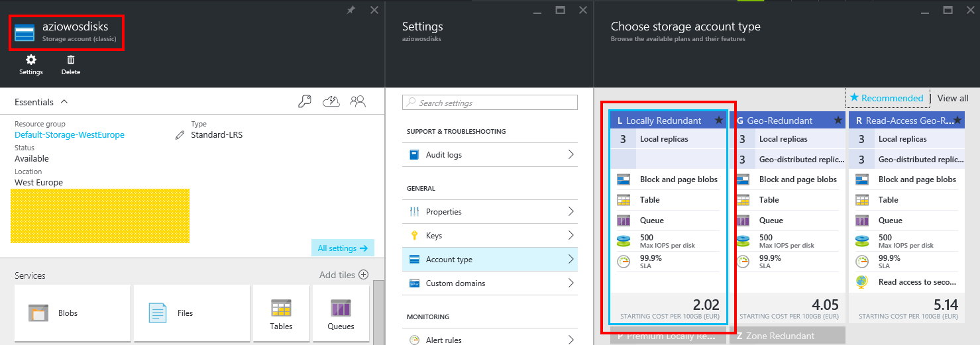Click Queue icon in Locally Redundant card
This screenshot has height=345, width=980.
point(623,221)
